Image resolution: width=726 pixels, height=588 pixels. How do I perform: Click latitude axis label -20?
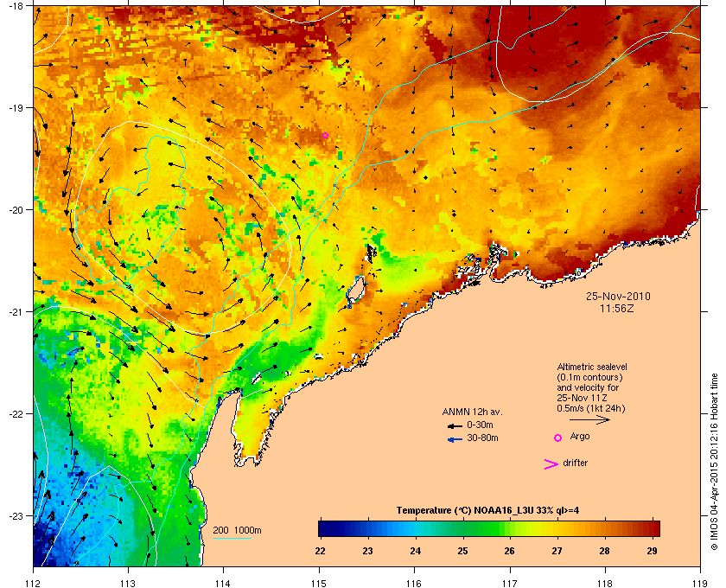tap(16, 210)
